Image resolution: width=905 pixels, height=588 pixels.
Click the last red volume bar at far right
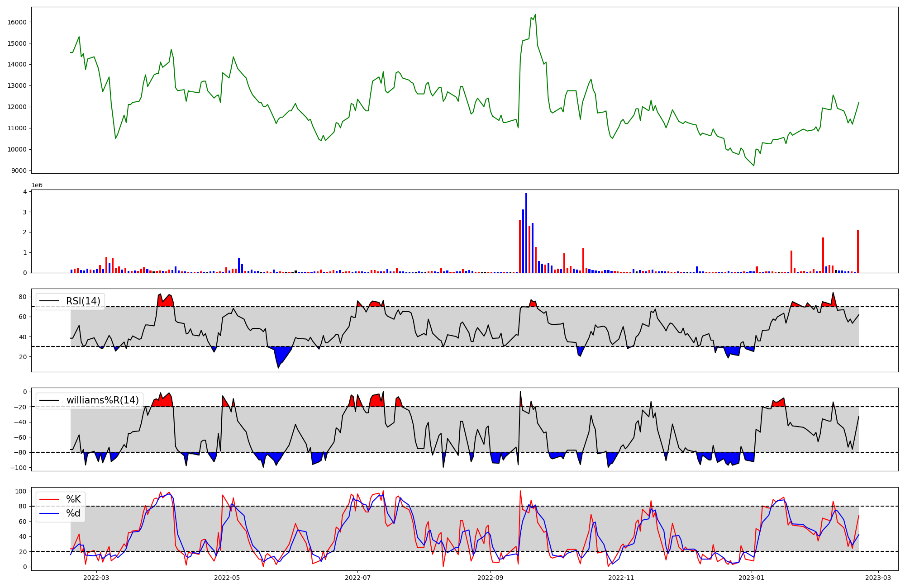(x=858, y=251)
